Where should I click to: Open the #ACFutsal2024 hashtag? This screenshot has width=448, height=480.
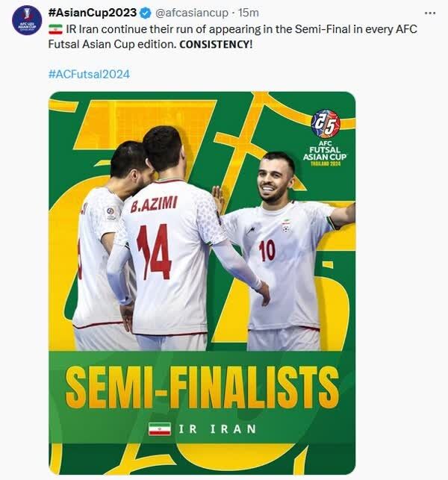88,74
